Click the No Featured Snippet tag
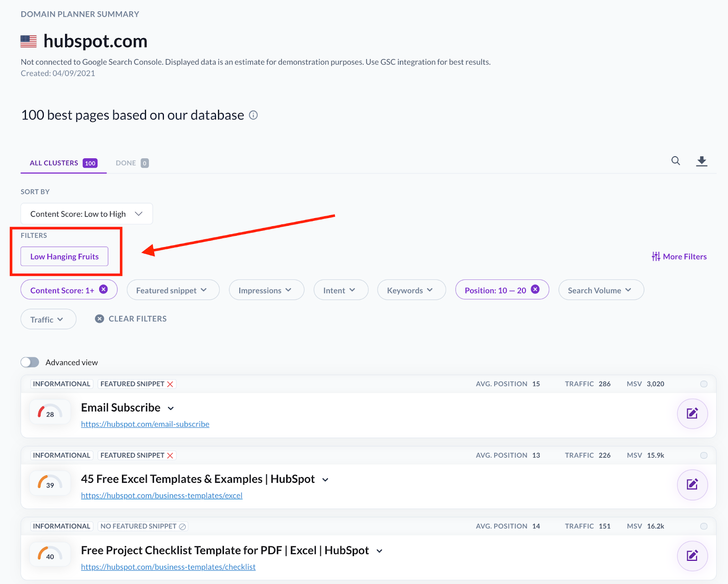Screen dimensions: 728x584 pyautogui.click(x=143, y=526)
